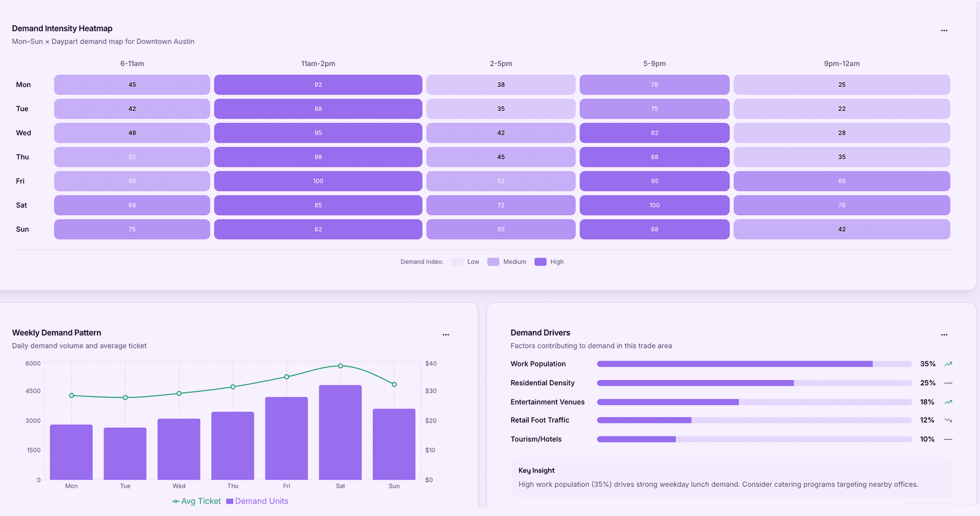This screenshot has height=516, width=980.
Task: Open the Demand Intensity Heatmap options menu
Action: point(944,30)
